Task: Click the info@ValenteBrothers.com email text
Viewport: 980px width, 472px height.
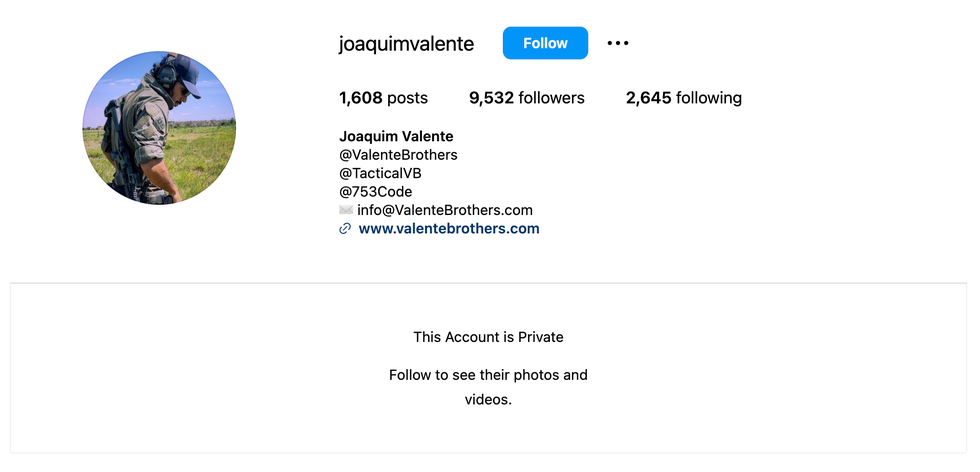Action: (x=445, y=210)
